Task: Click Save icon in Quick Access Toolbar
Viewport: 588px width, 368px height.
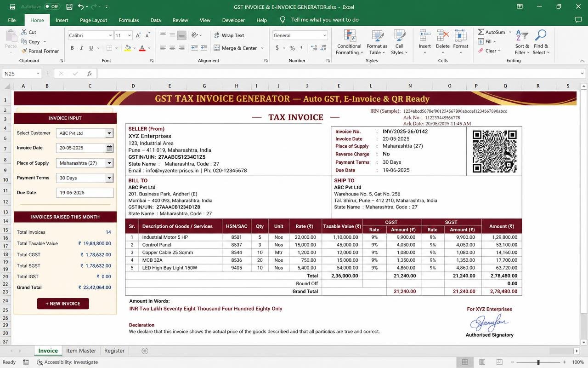Action: click(x=69, y=7)
